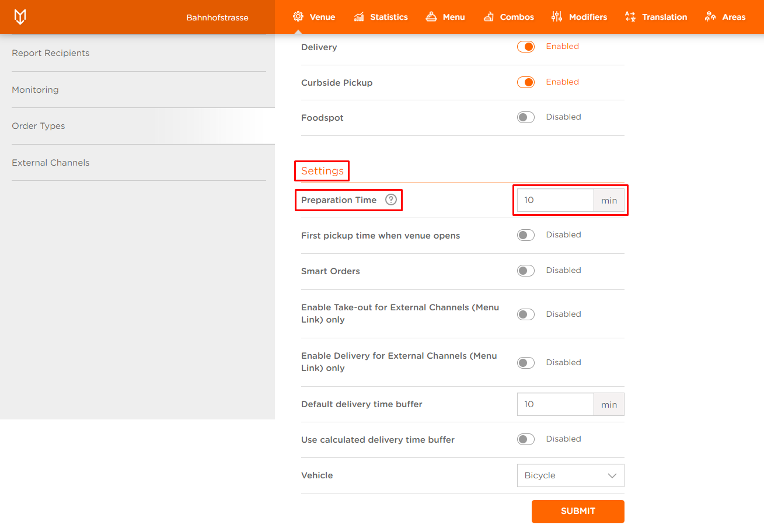Click the Menu cloche icon
Screen dimensions: 764x532
pyautogui.click(x=431, y=16)
